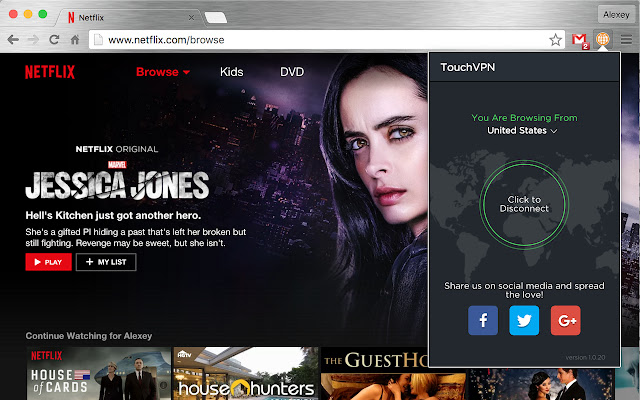Viewport: 640px width, 400px height.
Task: Open the Kids section
Action: pos(231,72)
